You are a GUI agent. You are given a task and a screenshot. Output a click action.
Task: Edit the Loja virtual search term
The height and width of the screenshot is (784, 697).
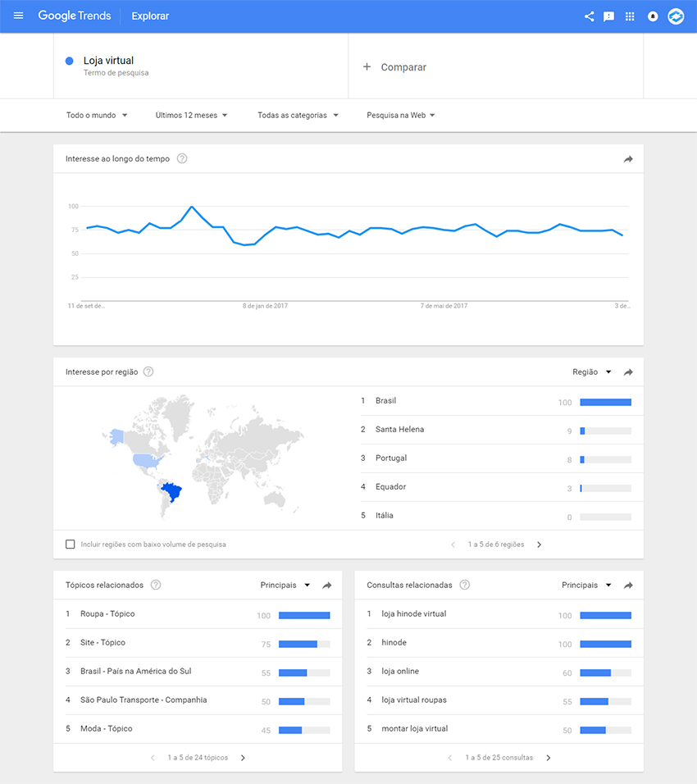(108, 61)
